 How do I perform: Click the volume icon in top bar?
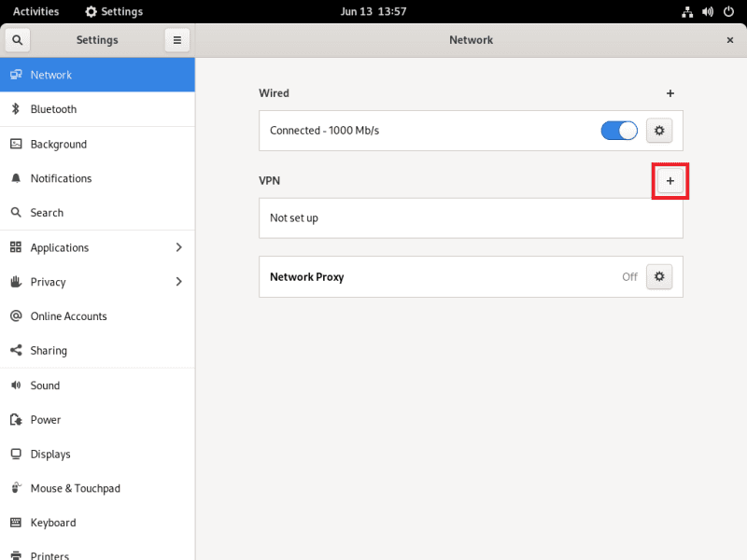coord(707,12)
